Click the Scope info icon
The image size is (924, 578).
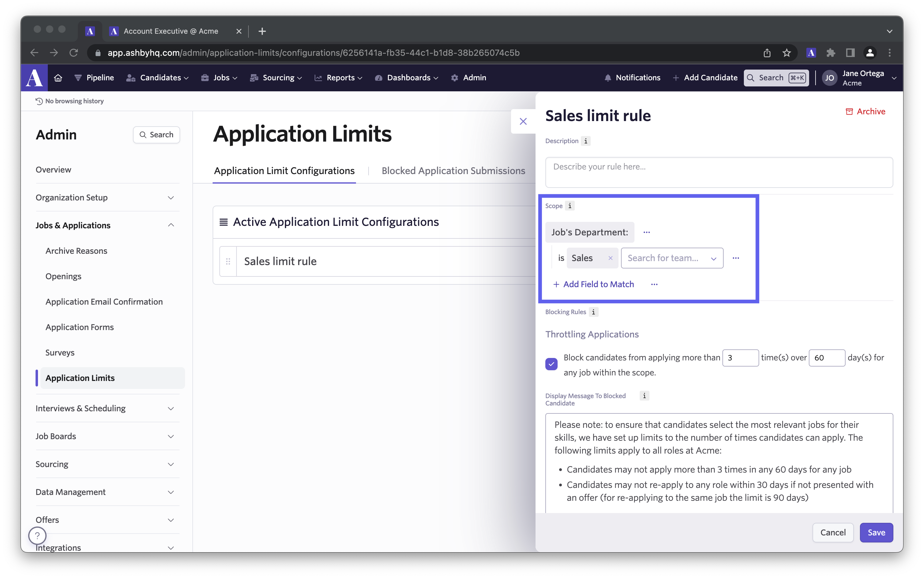tap(570, 206)
